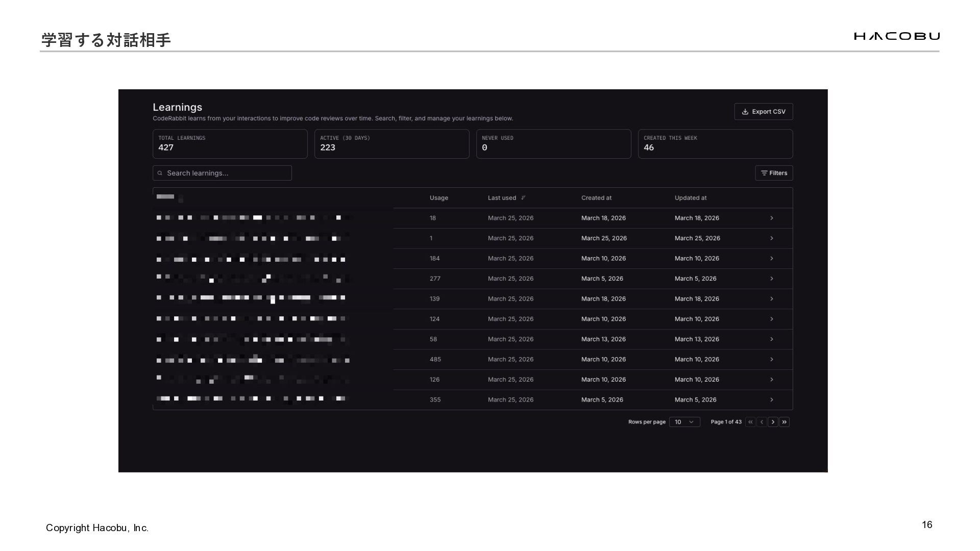Jump to the last page arrow
980x551 pixels.
pyautogui.click(x=785, y=422)
